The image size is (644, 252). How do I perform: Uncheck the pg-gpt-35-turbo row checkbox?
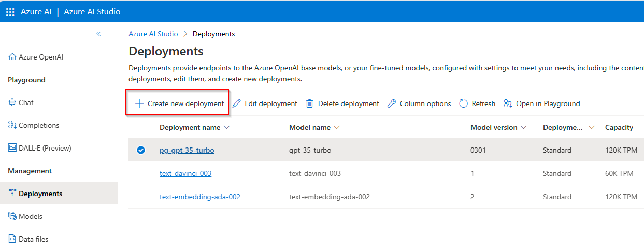(x=140, y=150)
